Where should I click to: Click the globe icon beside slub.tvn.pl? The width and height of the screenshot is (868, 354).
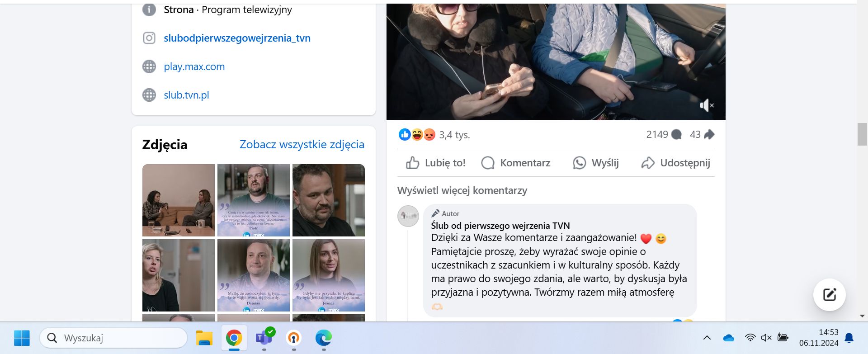pos(149,95)
